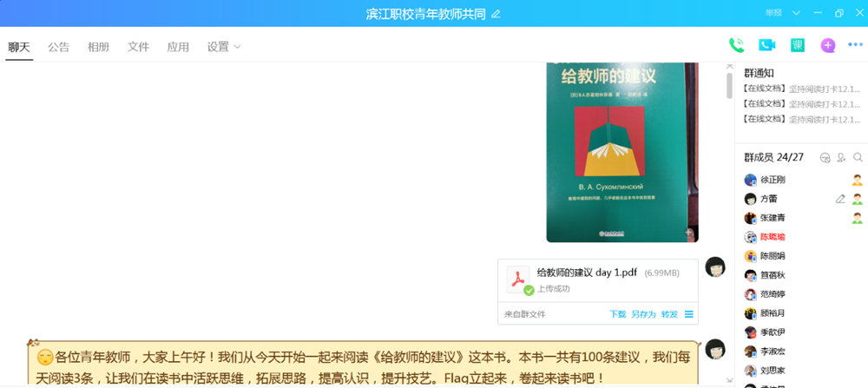Click 转发 to forward the PDF
Viewport: 868px width, 388px height.
[669, 314]
